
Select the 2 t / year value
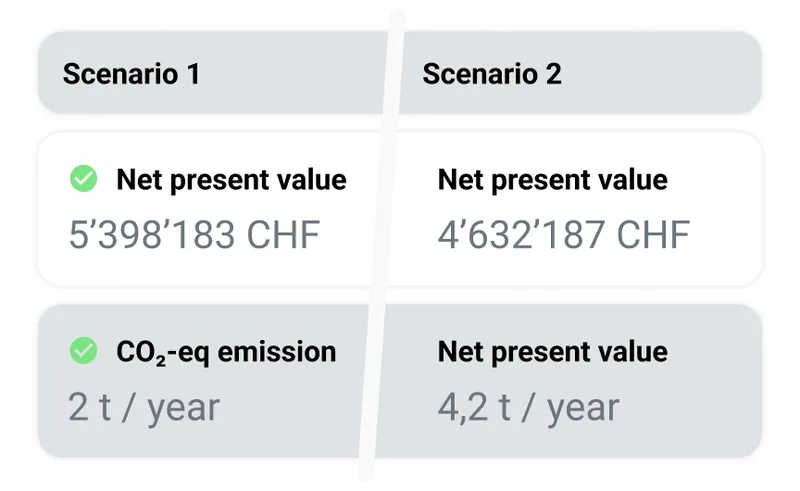(144, 407)
